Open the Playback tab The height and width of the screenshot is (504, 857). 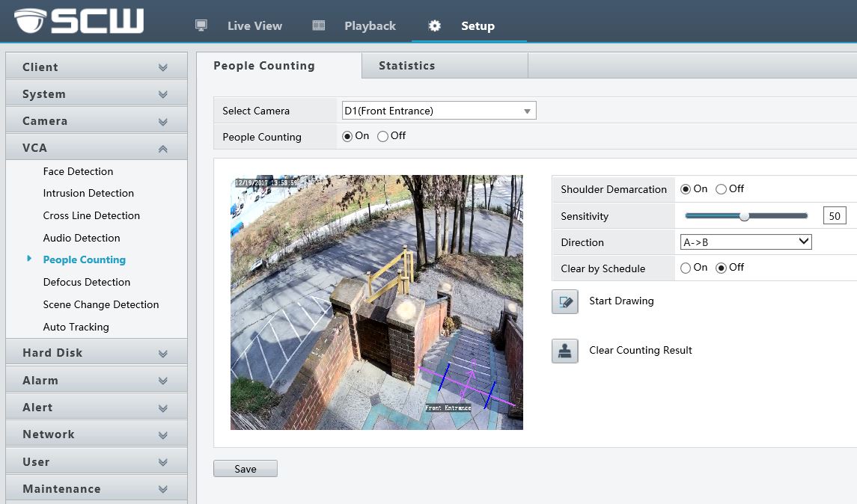pyautogui.click(x=370, y=26)
